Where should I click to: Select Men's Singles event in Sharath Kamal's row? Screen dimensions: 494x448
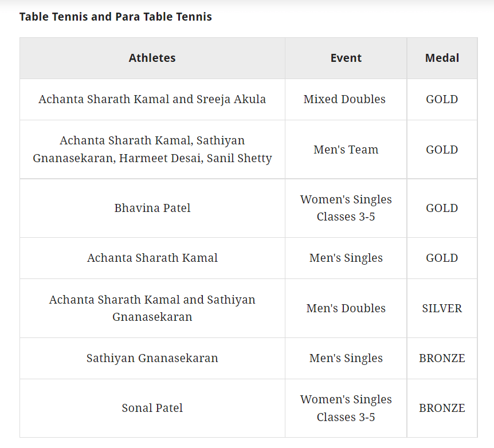click(x=346, y=258)
